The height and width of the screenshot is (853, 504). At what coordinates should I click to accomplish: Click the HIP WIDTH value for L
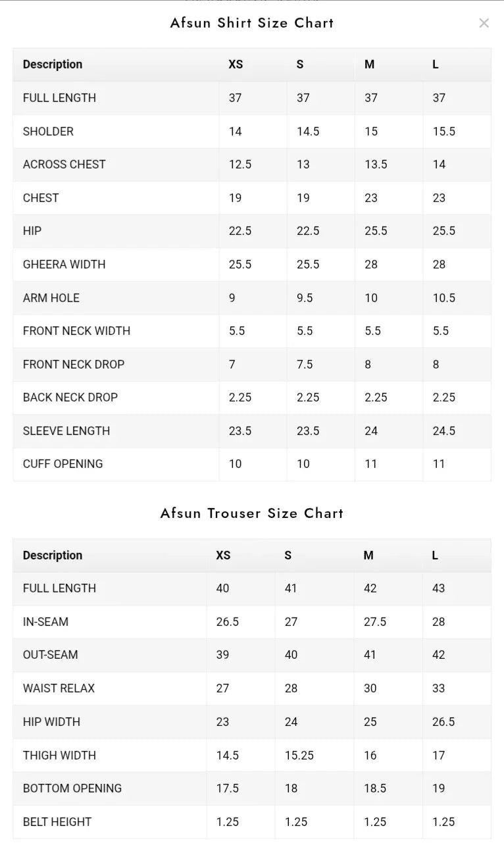click(x=443, y=722)
